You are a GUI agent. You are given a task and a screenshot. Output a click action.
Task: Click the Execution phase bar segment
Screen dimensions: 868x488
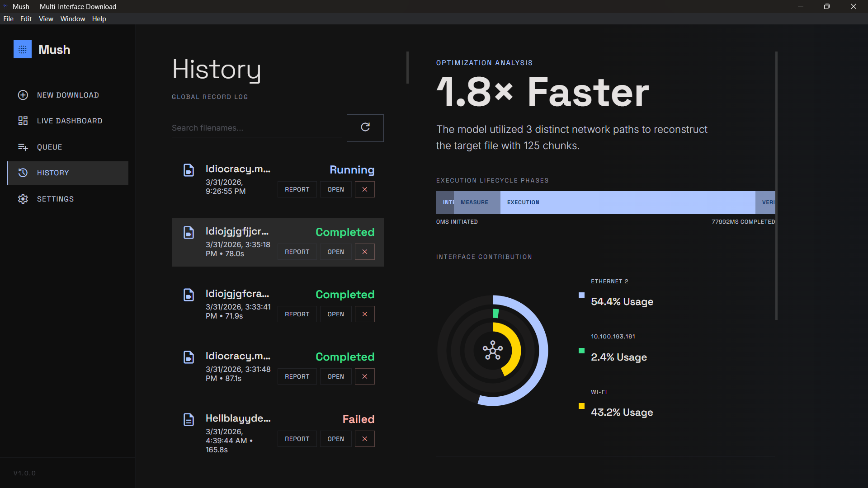point(627,202)
